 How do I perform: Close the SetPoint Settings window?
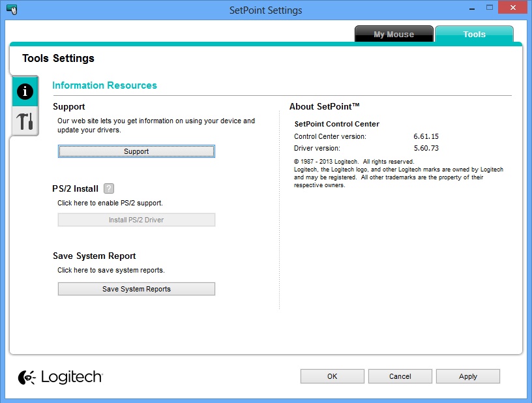tap(513, 7)
